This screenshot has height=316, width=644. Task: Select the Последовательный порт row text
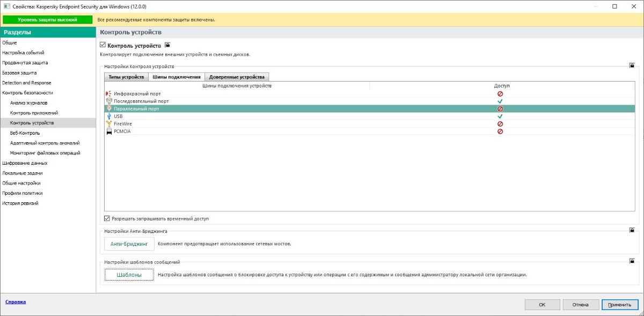(142, 101)
